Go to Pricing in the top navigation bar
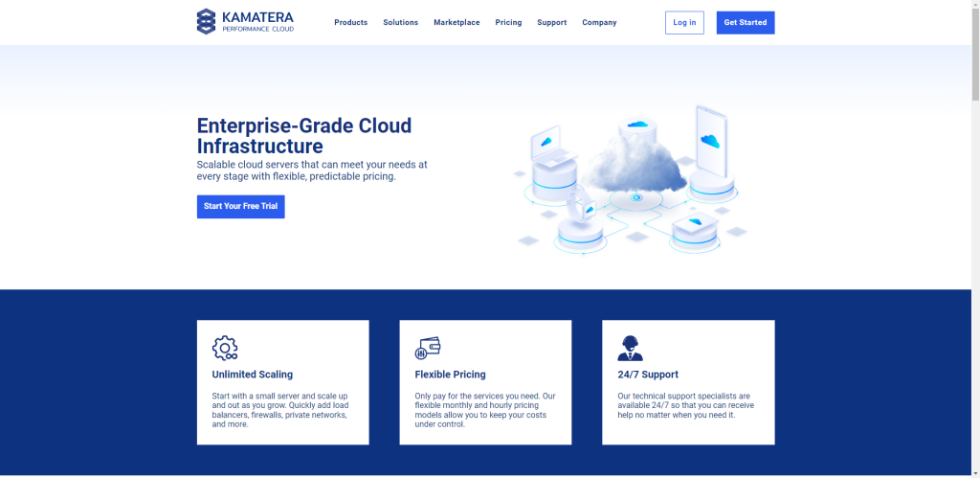Screen dimensions: 980x478 pyautogui.click(x=508, y=22)
